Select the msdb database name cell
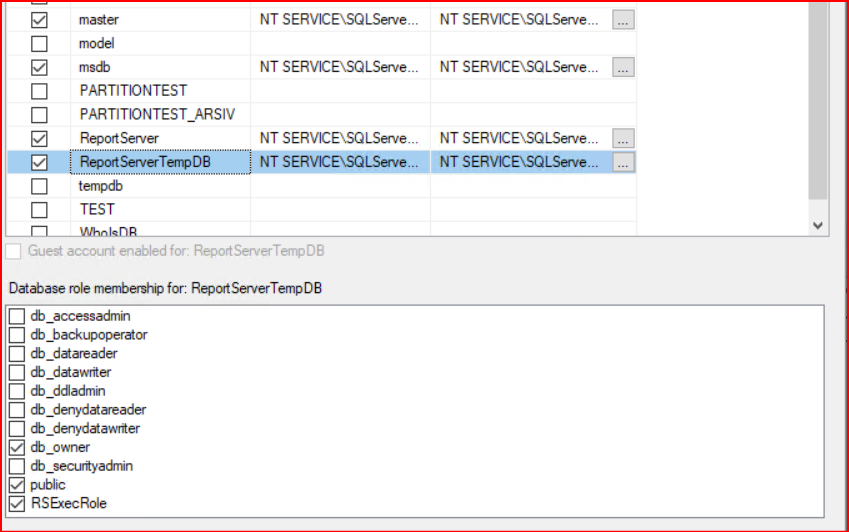Viewport: 849px width, 532px height. pos(97,67)
